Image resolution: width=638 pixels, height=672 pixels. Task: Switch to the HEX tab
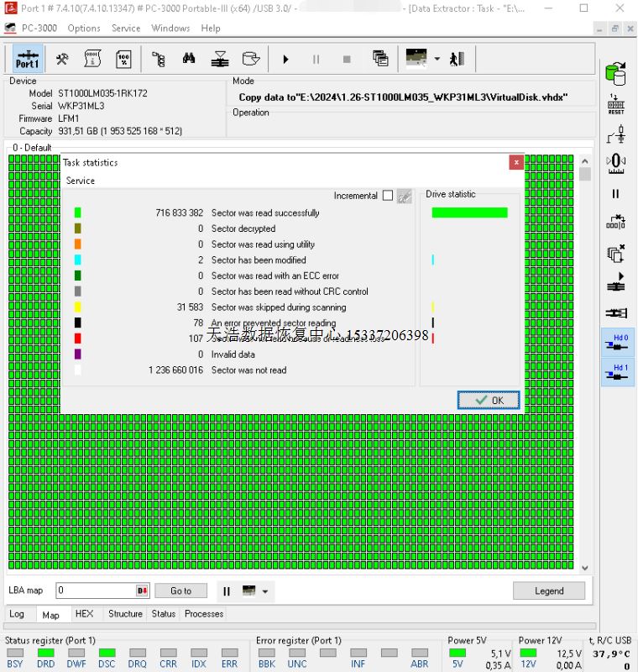tap(84, 614)
